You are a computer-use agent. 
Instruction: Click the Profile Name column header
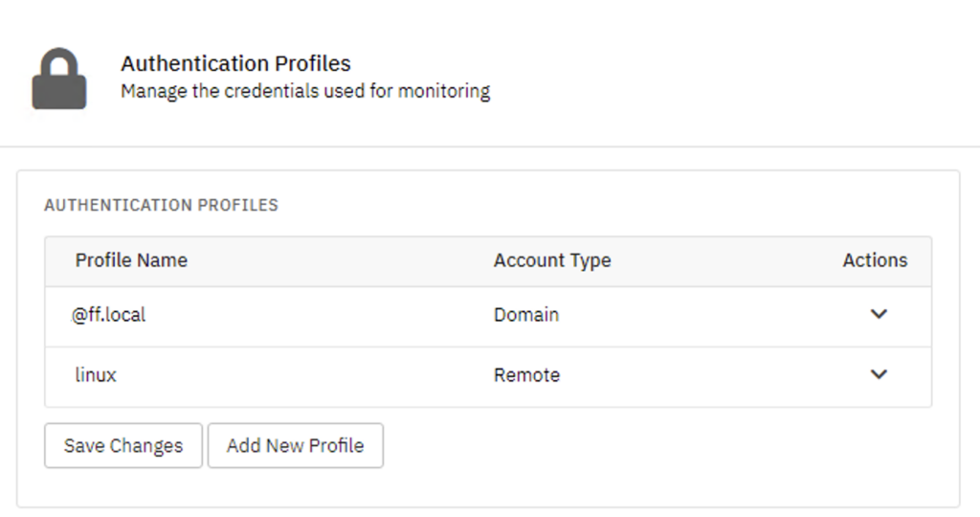click(131, 260)
